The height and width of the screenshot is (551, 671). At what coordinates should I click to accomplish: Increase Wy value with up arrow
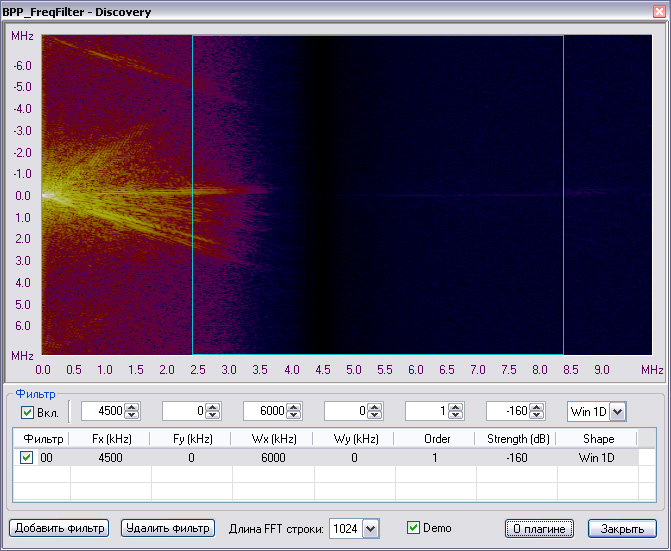375,407
